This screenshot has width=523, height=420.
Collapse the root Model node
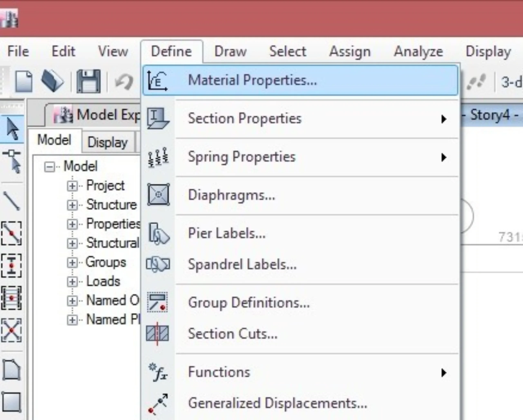tap(49, 167)
